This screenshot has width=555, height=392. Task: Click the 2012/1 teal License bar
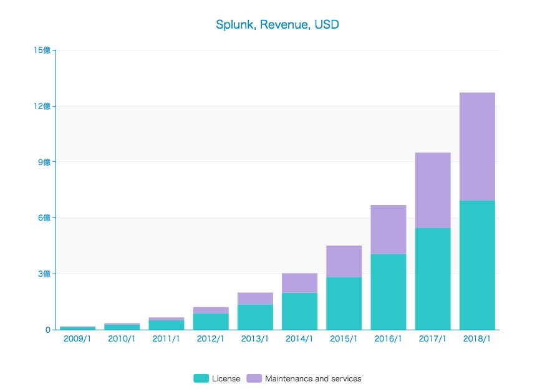pyautogui.click(x=211, y=322)
